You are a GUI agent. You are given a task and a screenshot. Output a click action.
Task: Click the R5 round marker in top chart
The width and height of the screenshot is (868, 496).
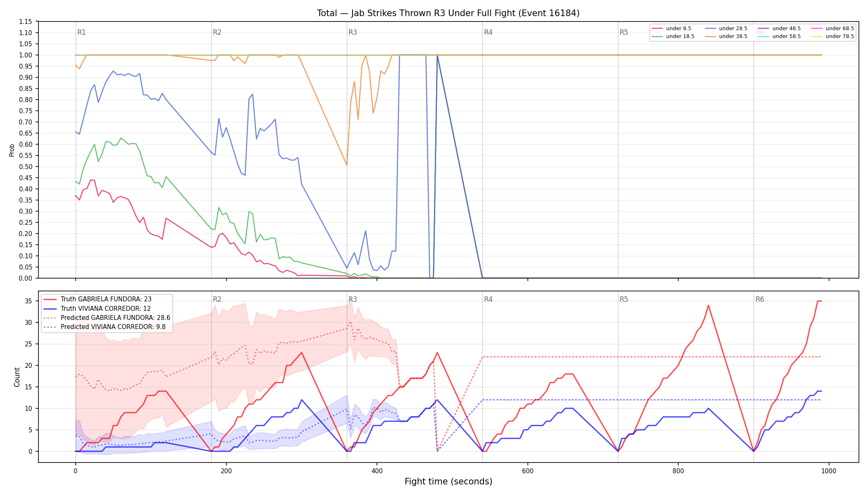point(624,32)
